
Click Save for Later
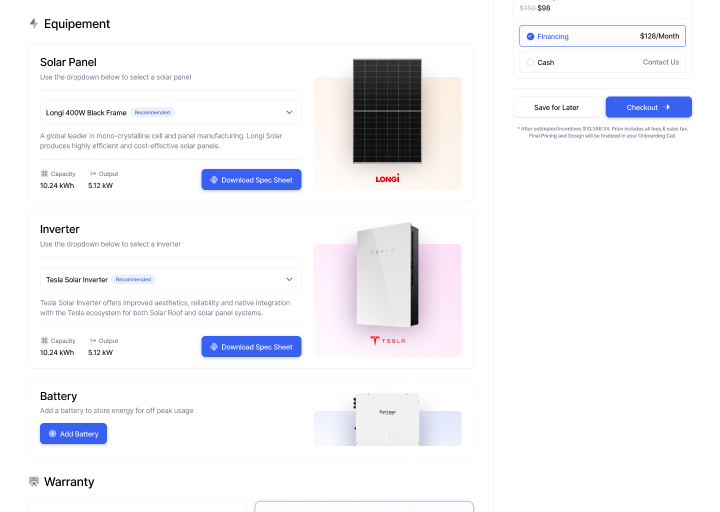click(x=556, y=107)
